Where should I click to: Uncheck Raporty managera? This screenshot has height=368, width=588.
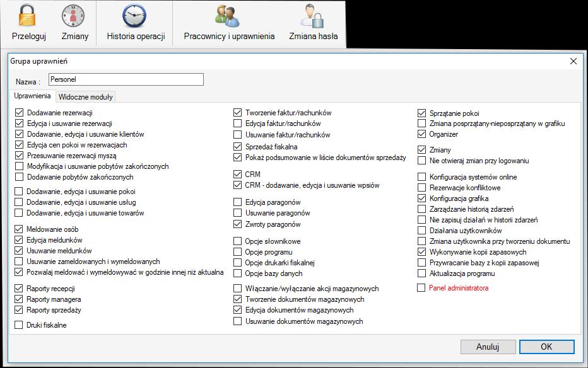pos(18,299)
